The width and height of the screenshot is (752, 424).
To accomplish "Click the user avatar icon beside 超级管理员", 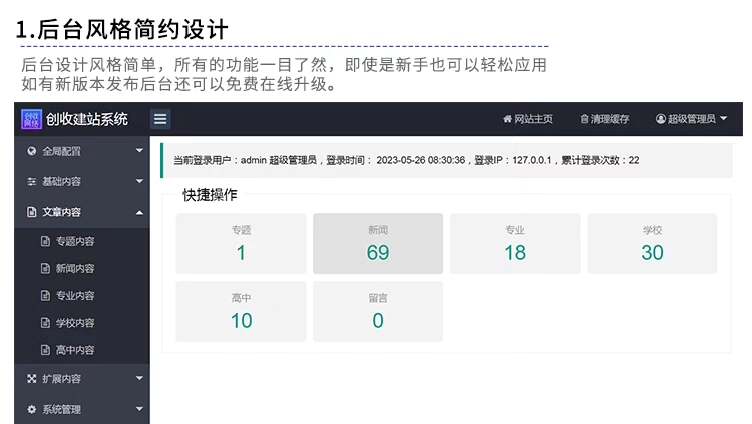I will coord(660,118).
